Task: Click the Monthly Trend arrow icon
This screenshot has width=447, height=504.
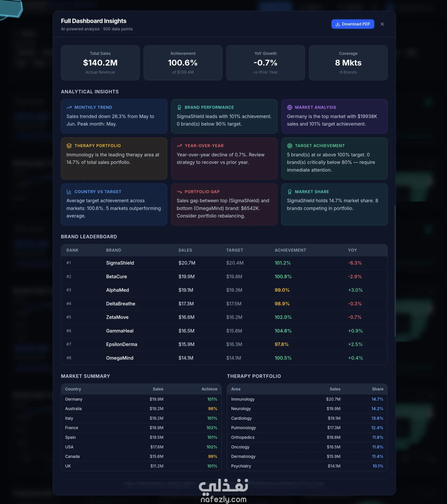Action: point(69,107)
